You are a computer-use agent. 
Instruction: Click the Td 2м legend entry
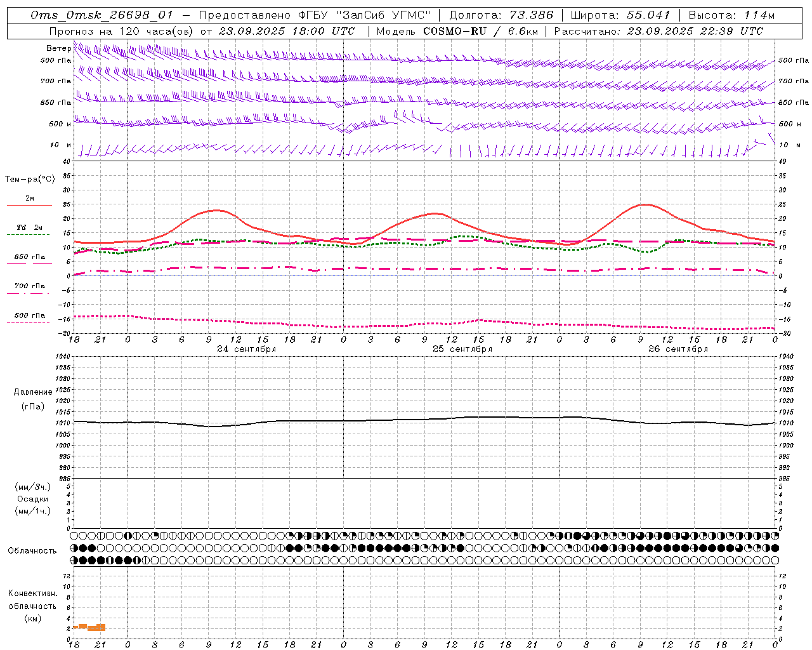(x=30, y=227)
